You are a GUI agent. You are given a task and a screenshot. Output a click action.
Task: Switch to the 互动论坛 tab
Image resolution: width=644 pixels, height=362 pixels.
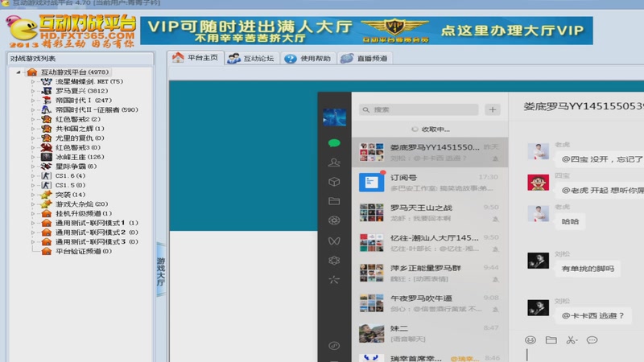251,58
